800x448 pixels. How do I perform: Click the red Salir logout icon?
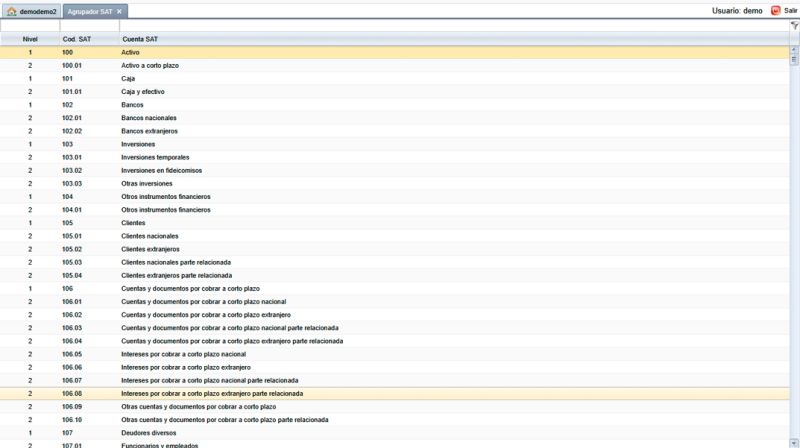(x=776, y=11)
